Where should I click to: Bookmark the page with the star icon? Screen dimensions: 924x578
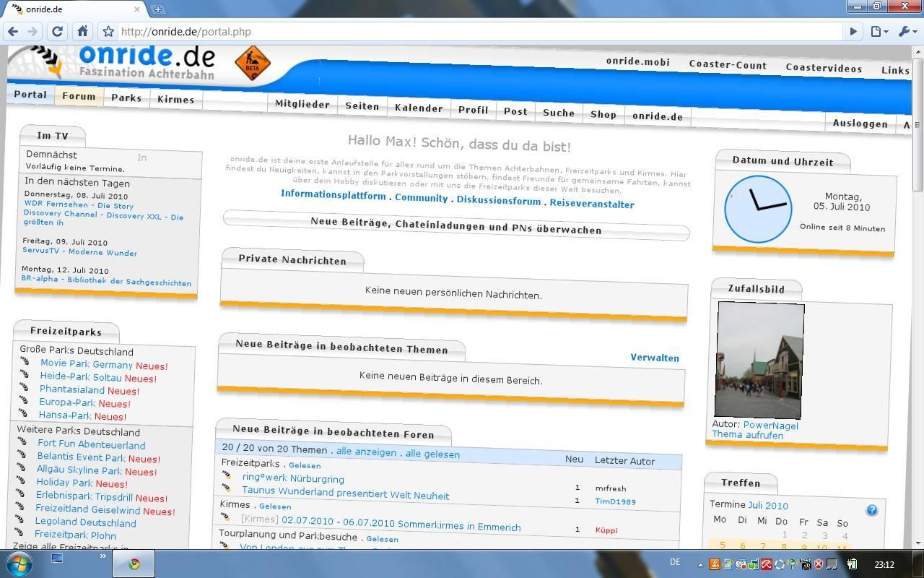click(x=108, y=32)
